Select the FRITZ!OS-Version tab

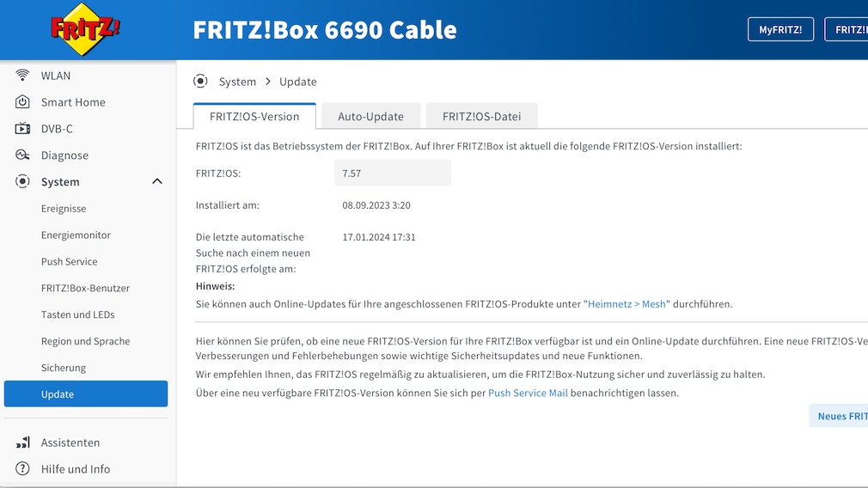tap(254, 117)
